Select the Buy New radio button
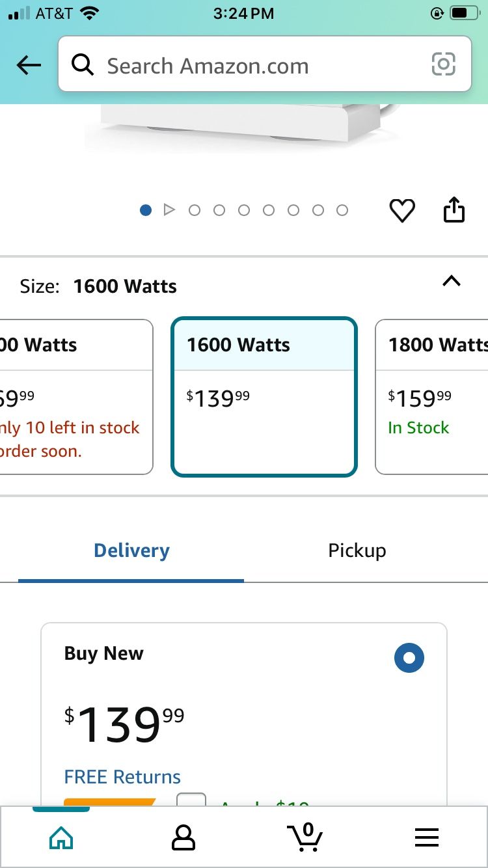The image size is (488, 868). pyautogui.click(x=409, y=658)
